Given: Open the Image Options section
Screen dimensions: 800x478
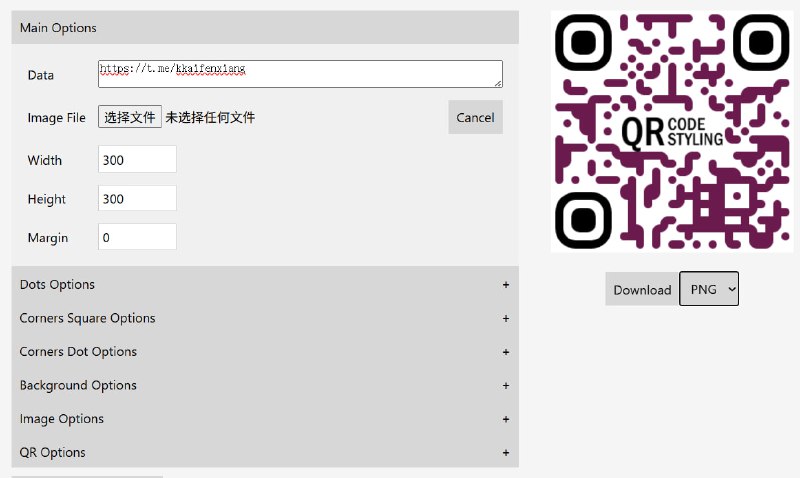Looking at the screenshot, I should 265,419.
